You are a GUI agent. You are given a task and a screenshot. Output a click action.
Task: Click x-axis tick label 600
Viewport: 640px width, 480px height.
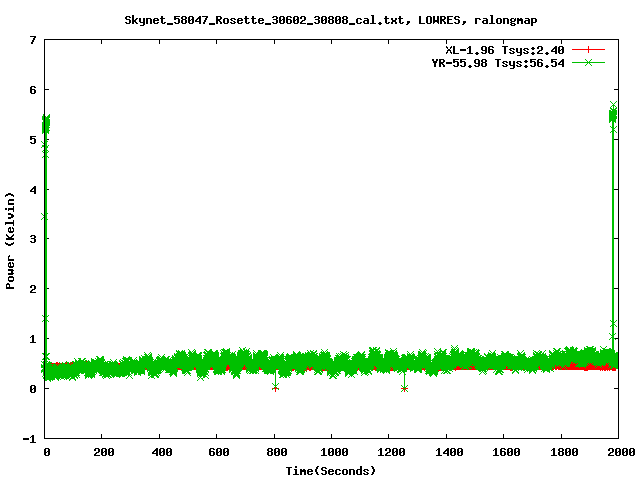point(218,452)
